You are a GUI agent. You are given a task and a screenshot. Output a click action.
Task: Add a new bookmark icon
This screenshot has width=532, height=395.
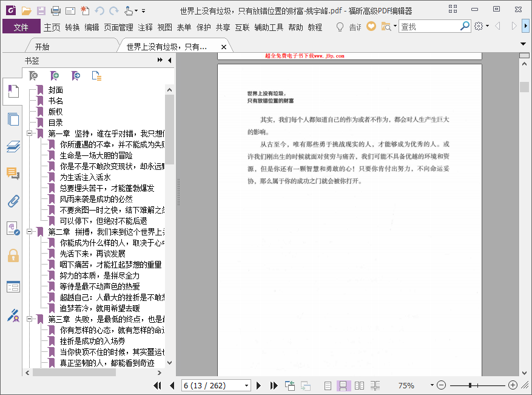point(54,76)
